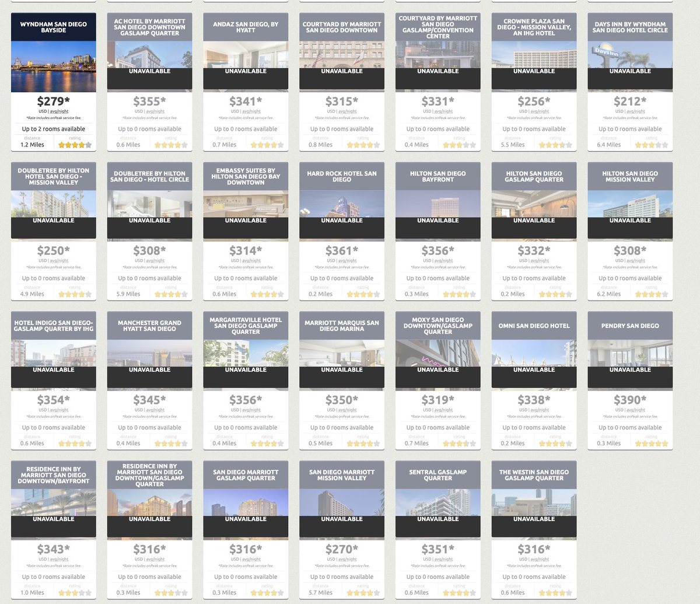
Task: Click the $350 price on Marriott Marquis Marina
Action: coord(342,400)
